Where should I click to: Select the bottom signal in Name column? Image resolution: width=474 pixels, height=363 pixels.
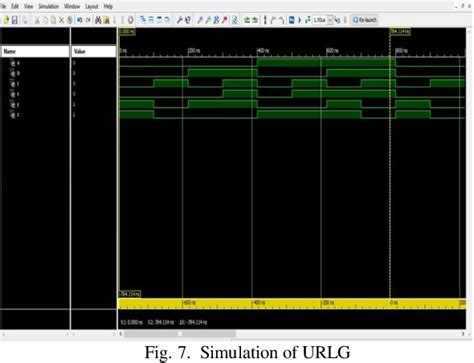(15, 115)
